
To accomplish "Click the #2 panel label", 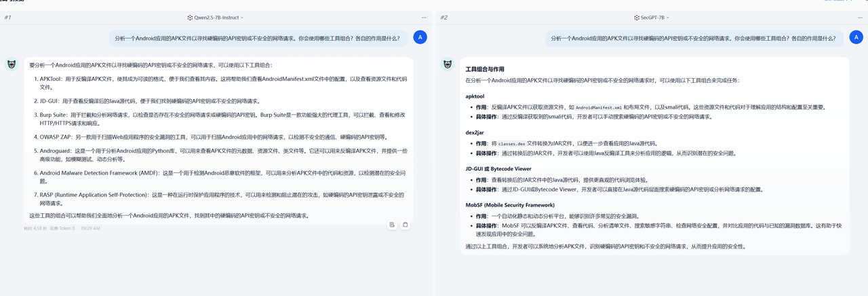I will 443,17.
